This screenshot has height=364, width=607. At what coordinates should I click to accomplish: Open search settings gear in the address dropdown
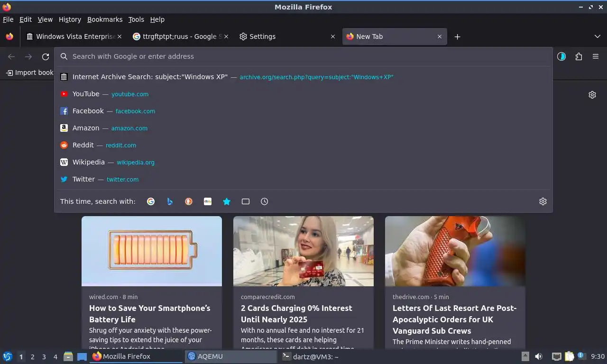[x=543, y=201]
